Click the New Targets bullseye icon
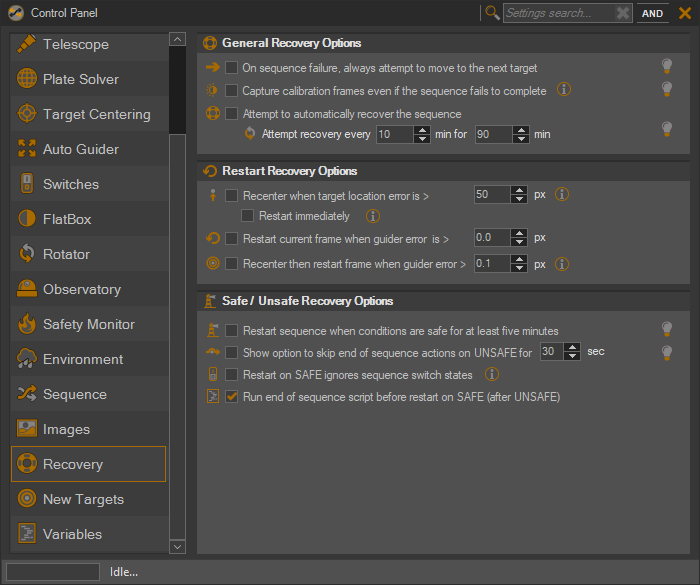Image resolution: width=700 pixels, height=585 pixels. (27, 498)
